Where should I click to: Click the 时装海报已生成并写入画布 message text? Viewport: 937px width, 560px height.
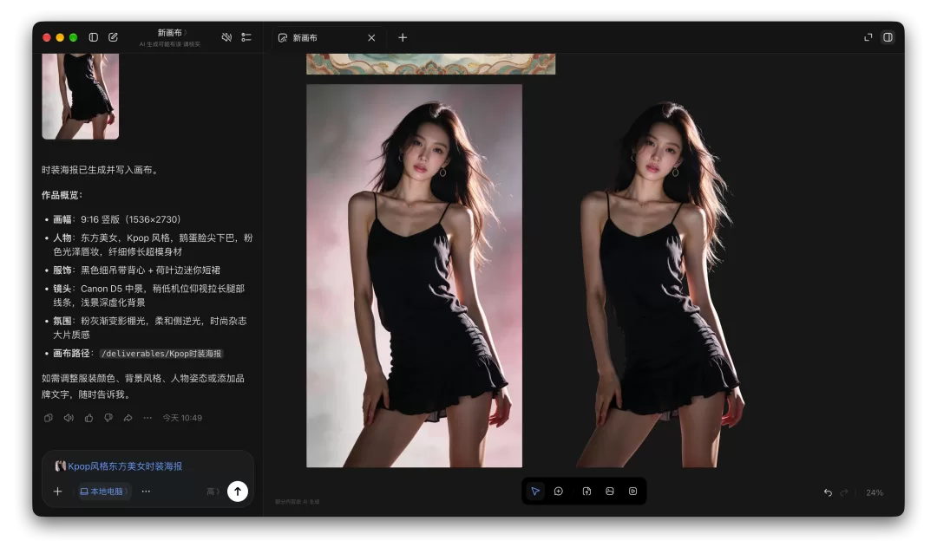pos(101,170)
